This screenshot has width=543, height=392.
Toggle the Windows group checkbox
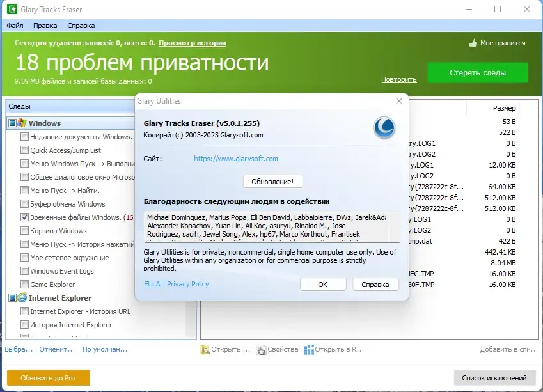[x=12, y=123]
